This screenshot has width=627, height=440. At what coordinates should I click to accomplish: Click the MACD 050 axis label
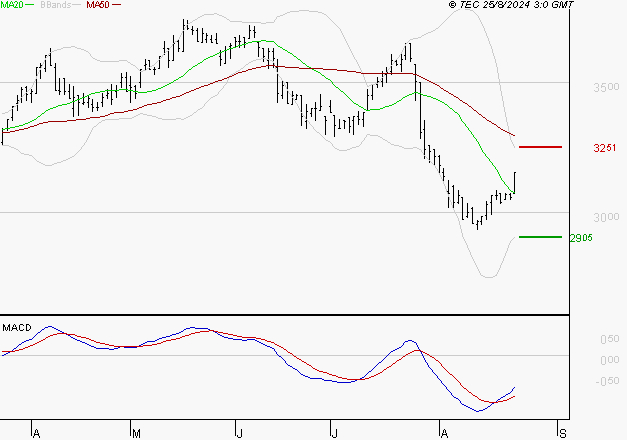click(x=610, y=339)
